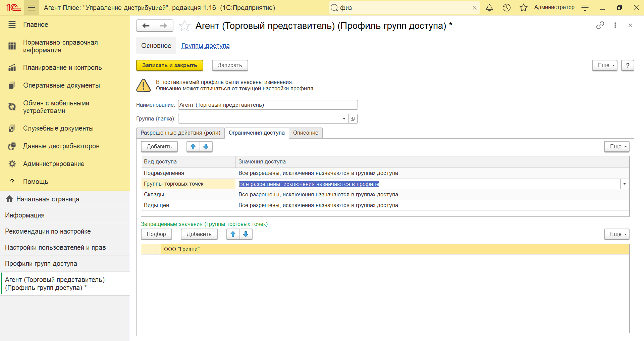The width and height of the screenshot is (644, 341).
Task: Click the search magnifier icon
Action: [334, 8]
